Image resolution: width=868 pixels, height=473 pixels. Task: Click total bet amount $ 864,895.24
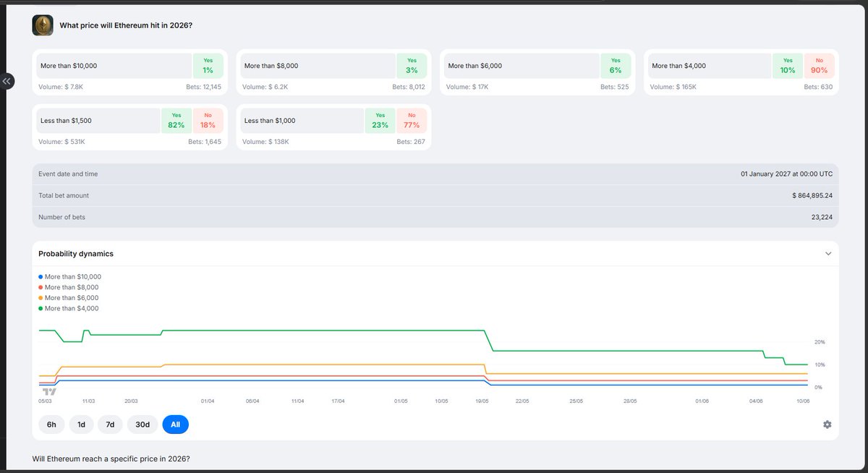[x=812, y=195]
